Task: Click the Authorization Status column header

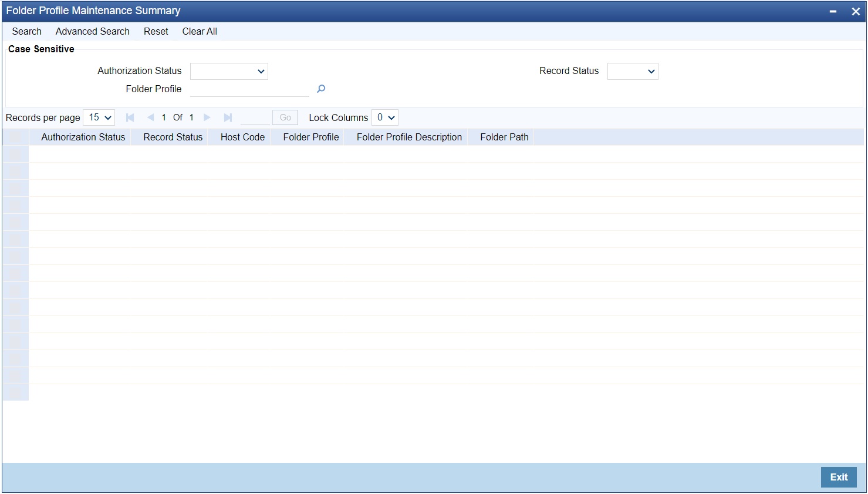Action: (x=83, y=137)
